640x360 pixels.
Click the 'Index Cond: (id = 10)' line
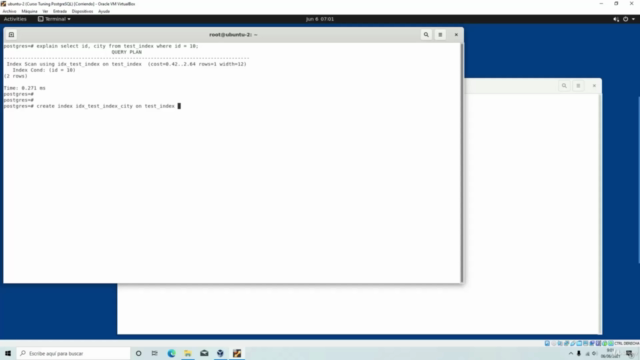click(44, 70)
